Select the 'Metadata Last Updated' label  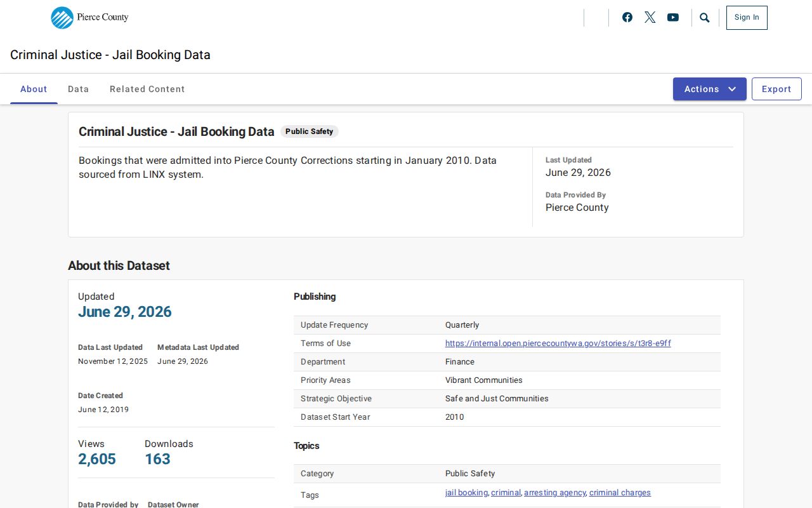198,347
